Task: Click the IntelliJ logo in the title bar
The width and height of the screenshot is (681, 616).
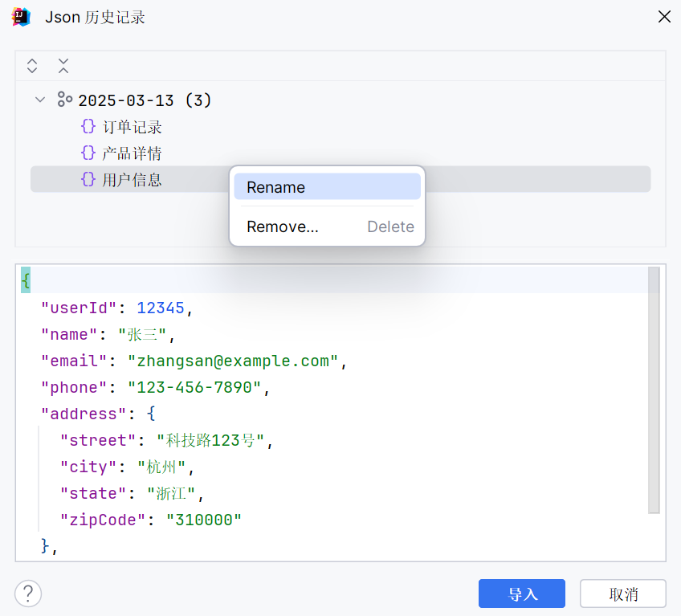Action: tap(22, 17)
